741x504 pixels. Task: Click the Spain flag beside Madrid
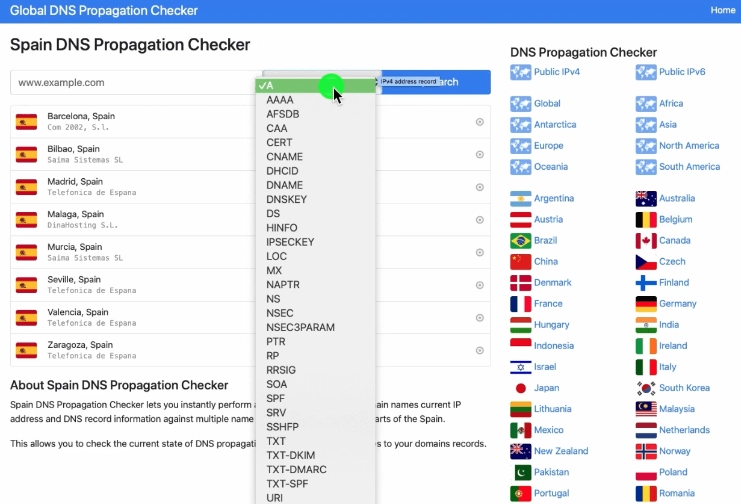click(26, 187)
